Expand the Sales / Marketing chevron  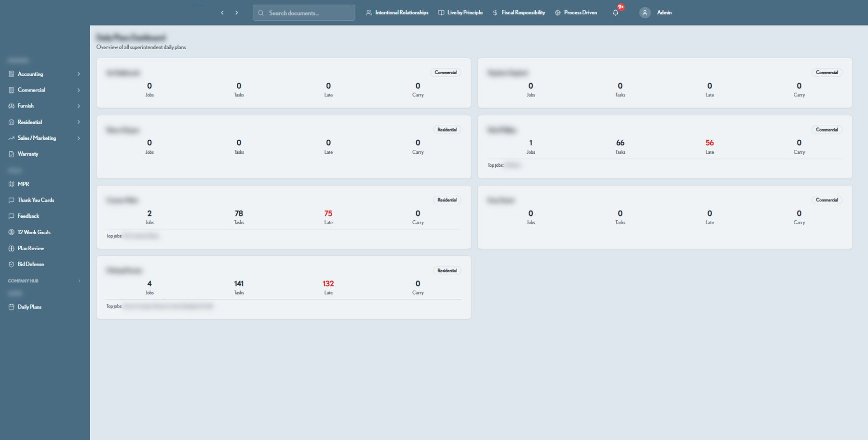[79, 138]
